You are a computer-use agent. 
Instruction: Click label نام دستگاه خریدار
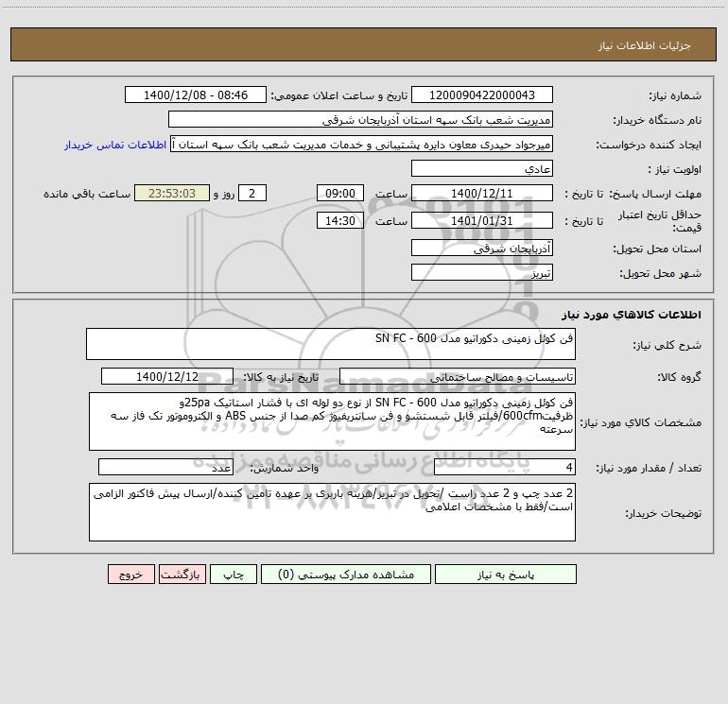[x=657, y=121]
